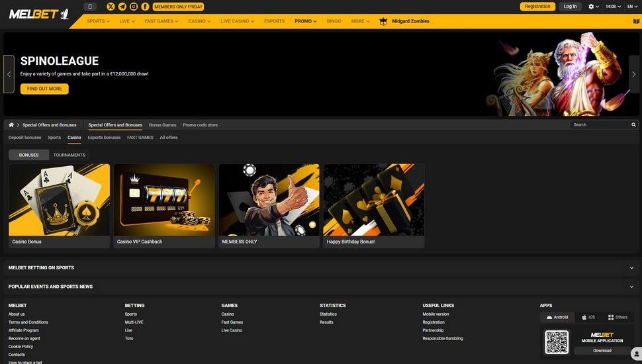Viewport: 642px width, 364px height.
Task: Open Mobile version footer link
Action: click(x=436, y=314)
